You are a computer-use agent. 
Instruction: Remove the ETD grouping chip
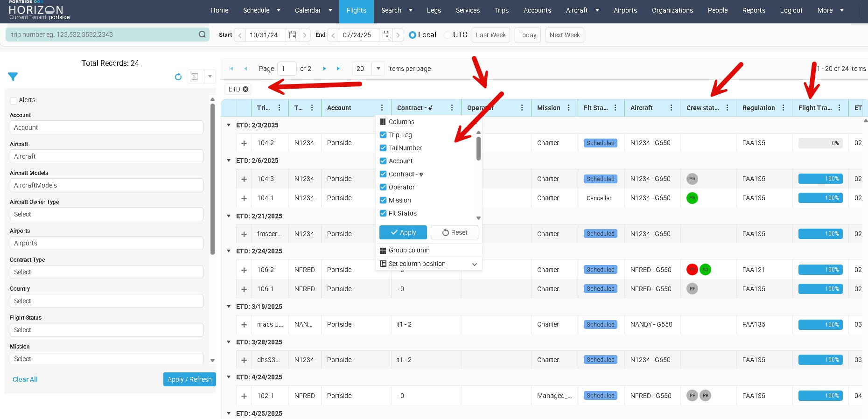(245, 89)
